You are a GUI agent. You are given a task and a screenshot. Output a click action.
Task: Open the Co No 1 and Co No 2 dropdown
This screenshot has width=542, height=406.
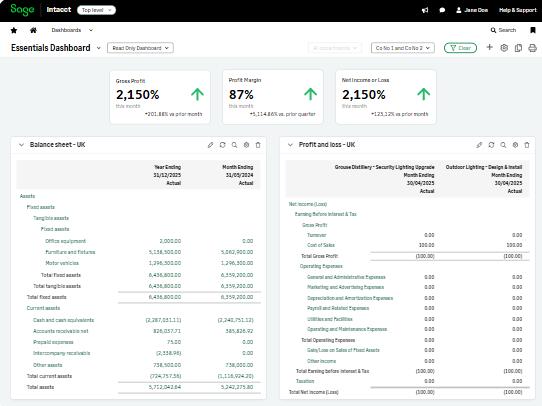(x=403, y=48)
